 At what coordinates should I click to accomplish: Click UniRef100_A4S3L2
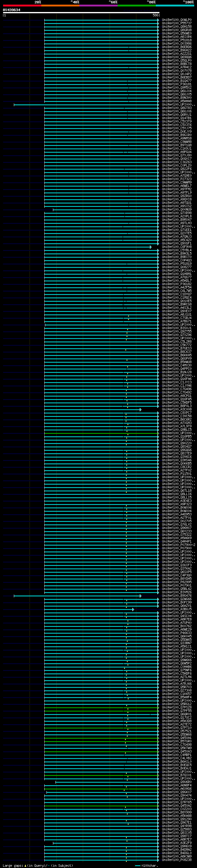point(176,308)
